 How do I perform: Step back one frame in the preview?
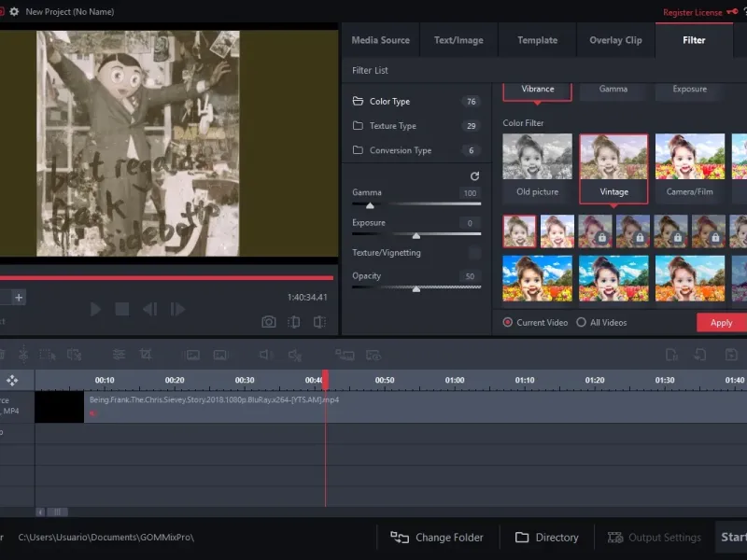[149, 309]
